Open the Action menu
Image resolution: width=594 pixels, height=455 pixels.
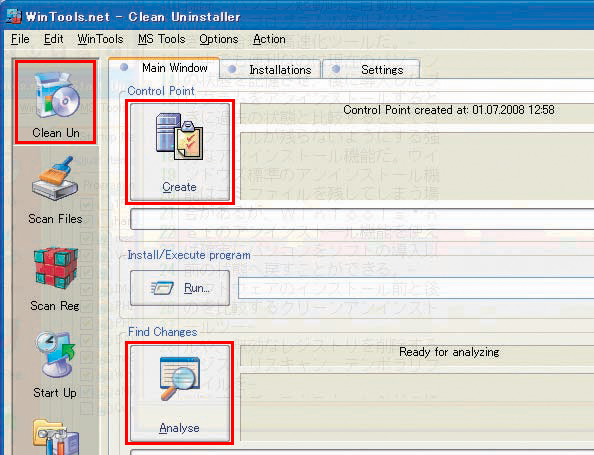pyautogui.click(x=269, y=39)
